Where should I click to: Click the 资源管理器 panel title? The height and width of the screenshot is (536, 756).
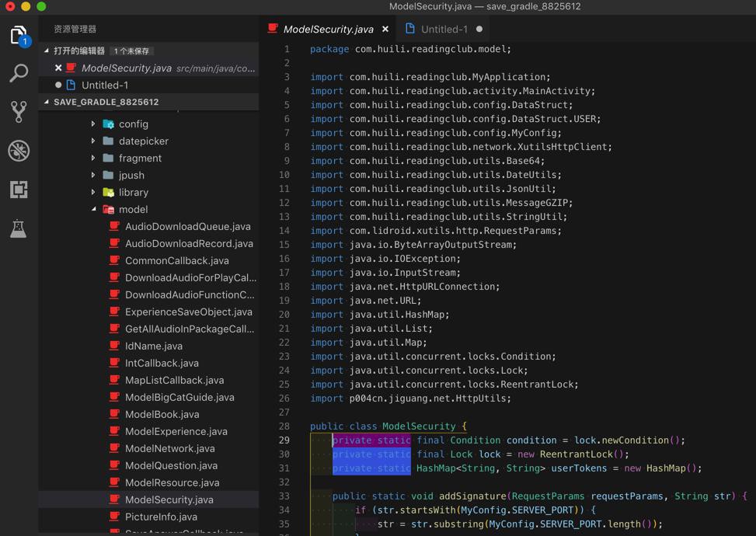[75, 29]
